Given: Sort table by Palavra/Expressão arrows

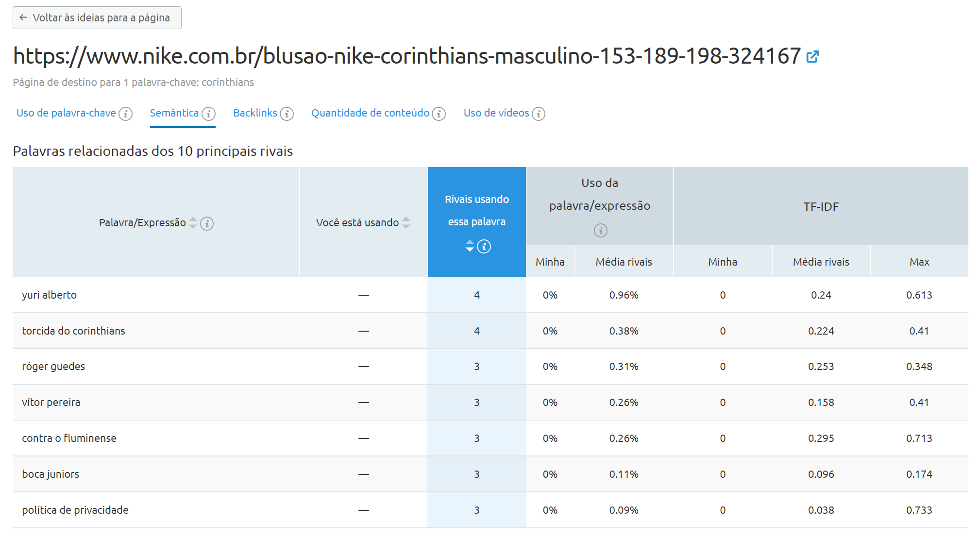Looking at the screenshot, I should click(x=193, y=223).
